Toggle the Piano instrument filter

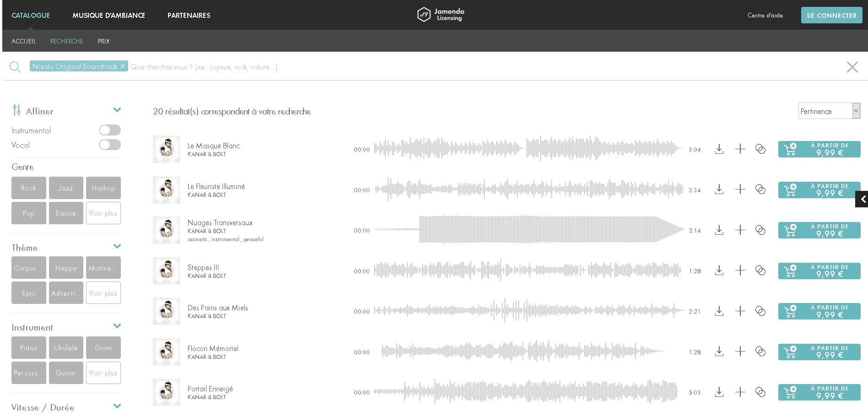coord(29,348)
